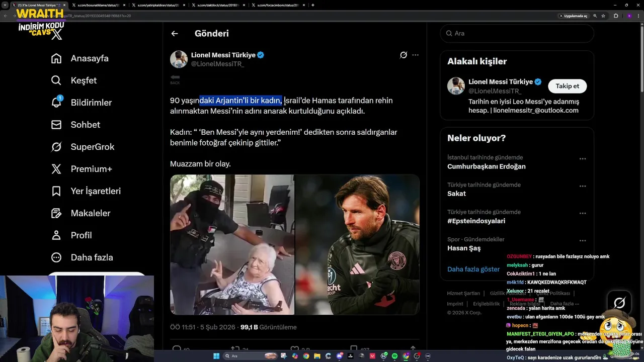Click Takip et follow button
Screen dimensions: 644x362
point(567,86)
